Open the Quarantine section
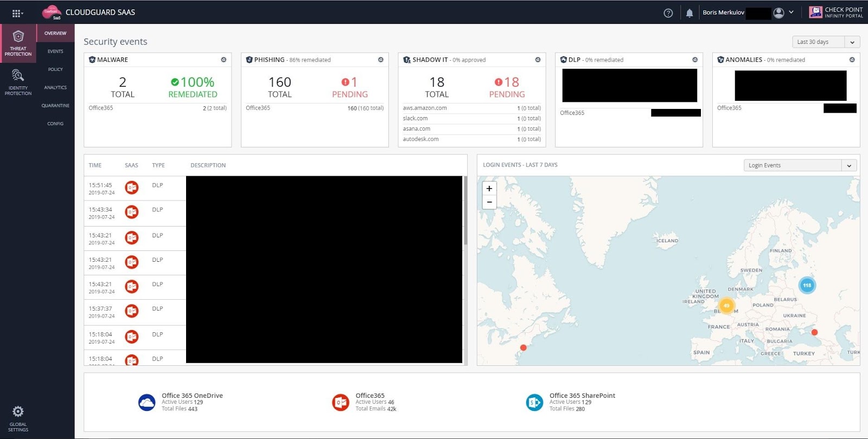Image resolution: width=868 pixels, height=439 pixels. tap(55, 106)
